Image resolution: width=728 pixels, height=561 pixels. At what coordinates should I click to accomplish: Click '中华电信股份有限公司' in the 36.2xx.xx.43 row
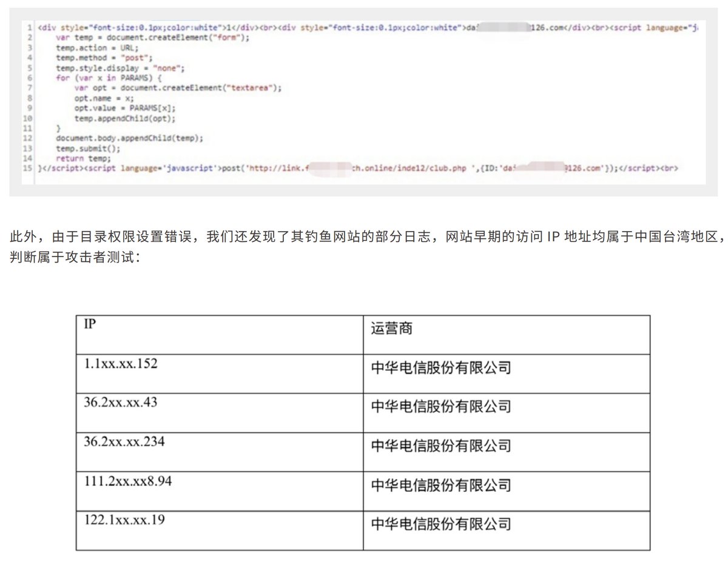441,406
